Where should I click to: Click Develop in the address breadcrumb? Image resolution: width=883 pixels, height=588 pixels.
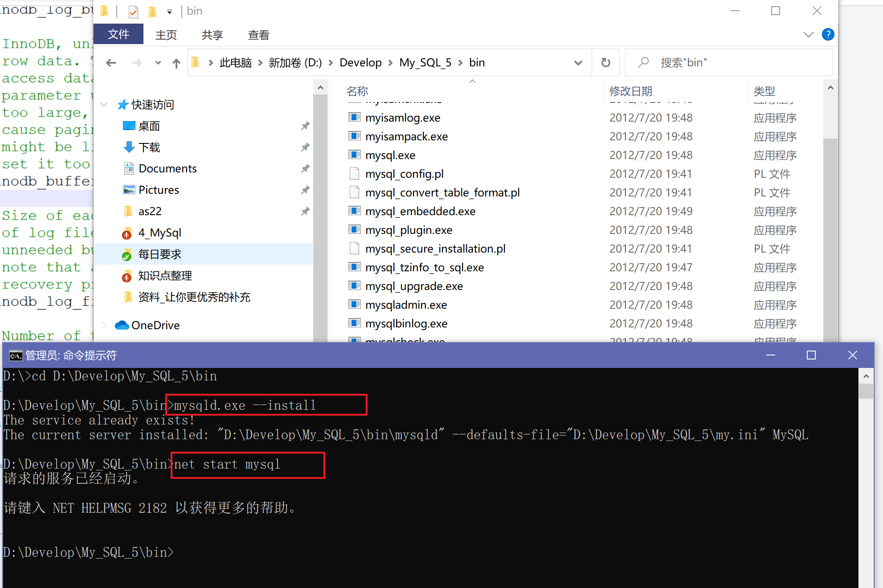(360, 62)
